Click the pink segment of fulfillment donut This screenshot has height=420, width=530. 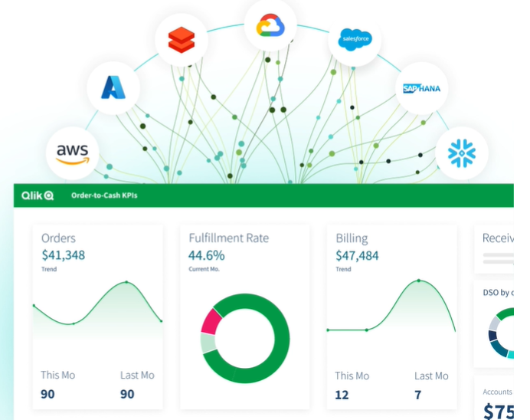211,322
